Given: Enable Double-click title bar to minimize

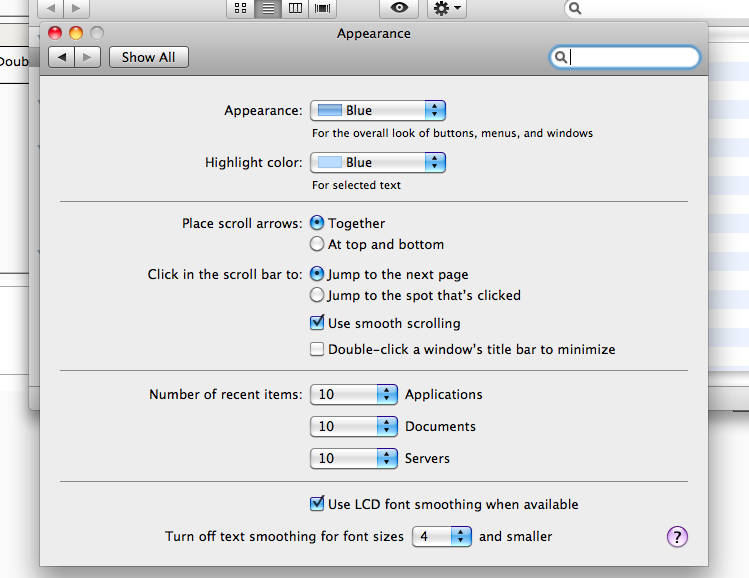Looking at the screenshot, I should click(317, 349).
